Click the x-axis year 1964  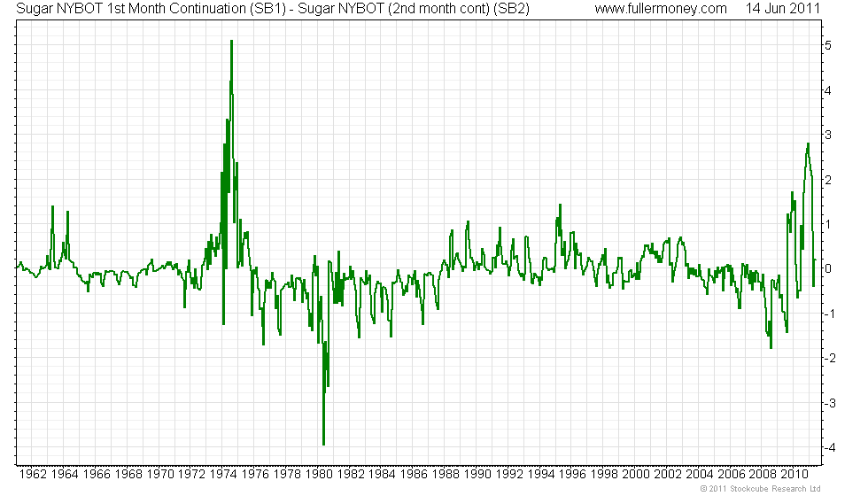65,475
